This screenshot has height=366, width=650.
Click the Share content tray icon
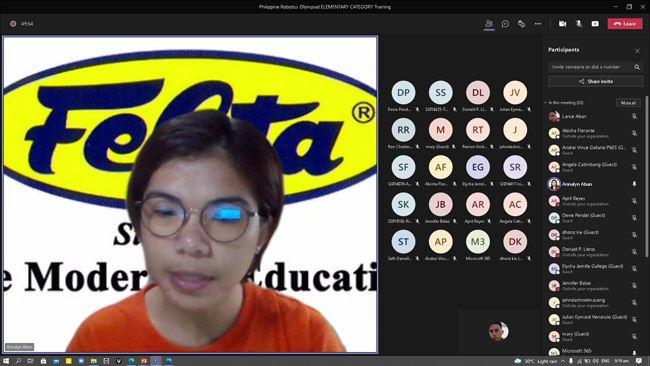pos(595,24)
